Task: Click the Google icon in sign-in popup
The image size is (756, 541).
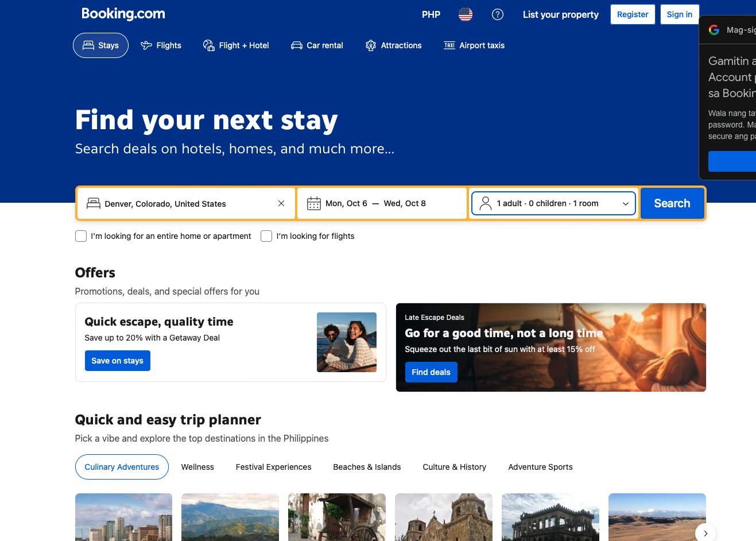Action: click(714, 30)
